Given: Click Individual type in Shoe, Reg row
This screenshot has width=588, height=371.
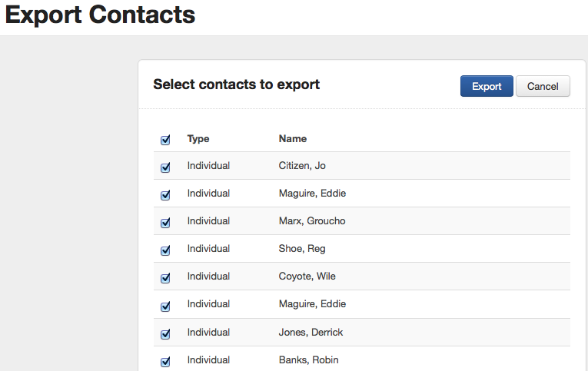Looking at the screenshot, I should pos(208,249).
